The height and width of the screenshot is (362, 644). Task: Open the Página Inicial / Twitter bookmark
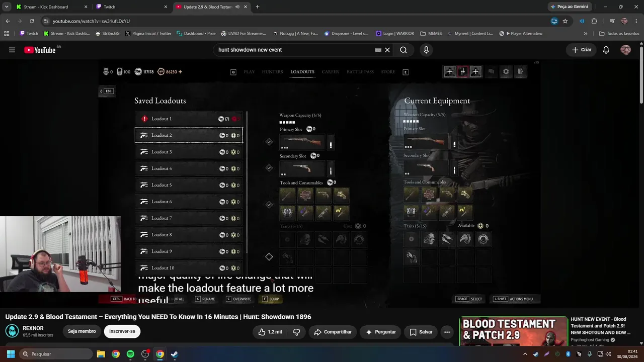click(148, 34)
